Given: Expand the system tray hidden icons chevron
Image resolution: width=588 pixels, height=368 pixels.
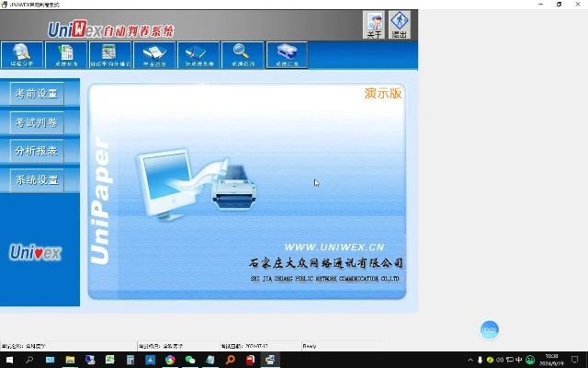Looking at the screenshot, I should 470,360.
